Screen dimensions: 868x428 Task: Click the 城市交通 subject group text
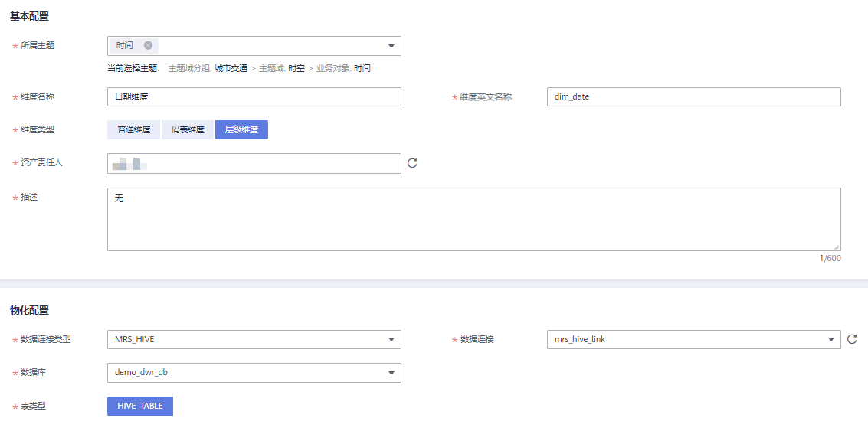(x=231, y=68)
